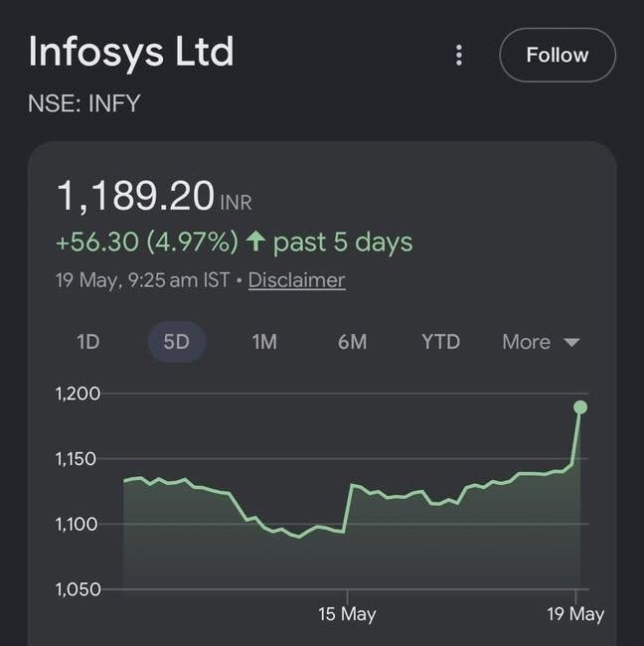
Task: Click the NSE: INFY ticker label
Action: pyautogui.click(x=84, y=103)
